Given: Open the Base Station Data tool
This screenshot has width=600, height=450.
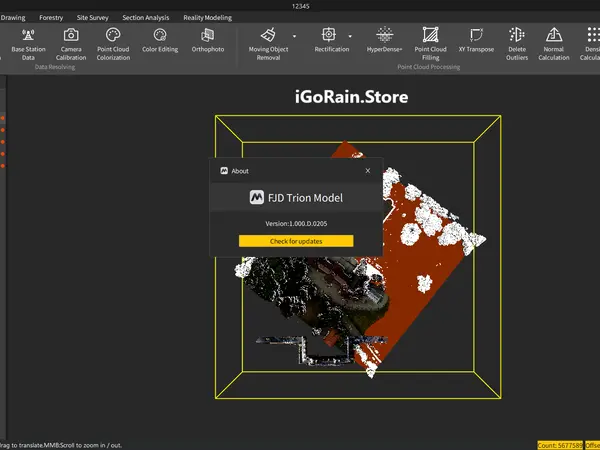Looking at the screenshot, I should (28, 44).
